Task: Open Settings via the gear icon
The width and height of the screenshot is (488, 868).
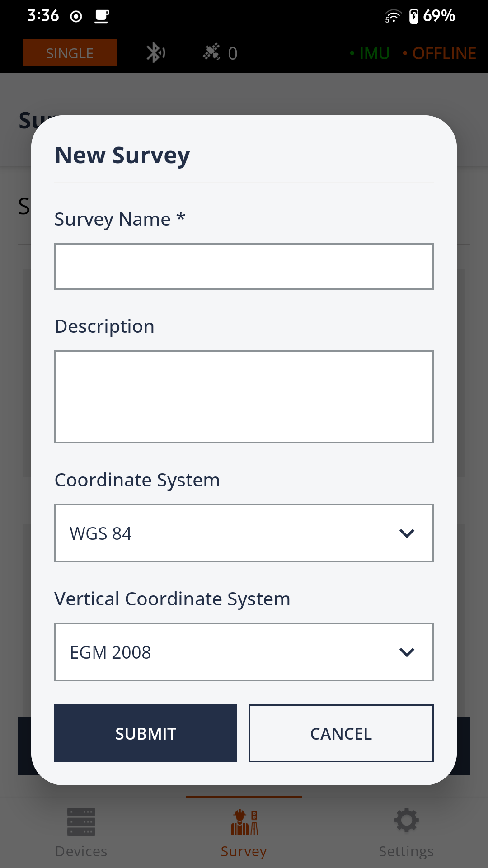Action: click(x=406, y=821)
